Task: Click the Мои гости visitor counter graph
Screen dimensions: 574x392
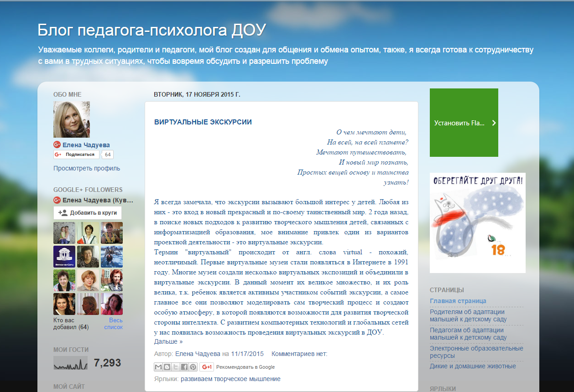Action: (70, 363)
